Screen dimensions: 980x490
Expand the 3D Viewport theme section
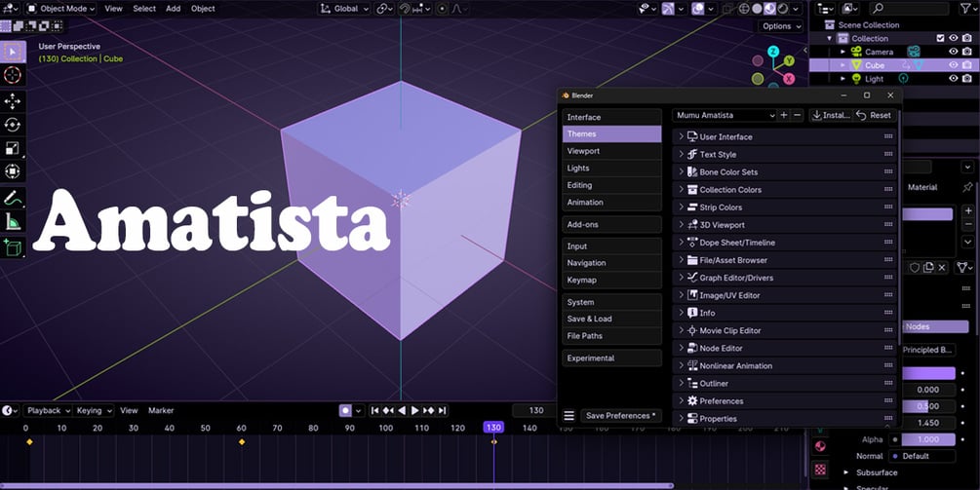[x=784, y=225]
